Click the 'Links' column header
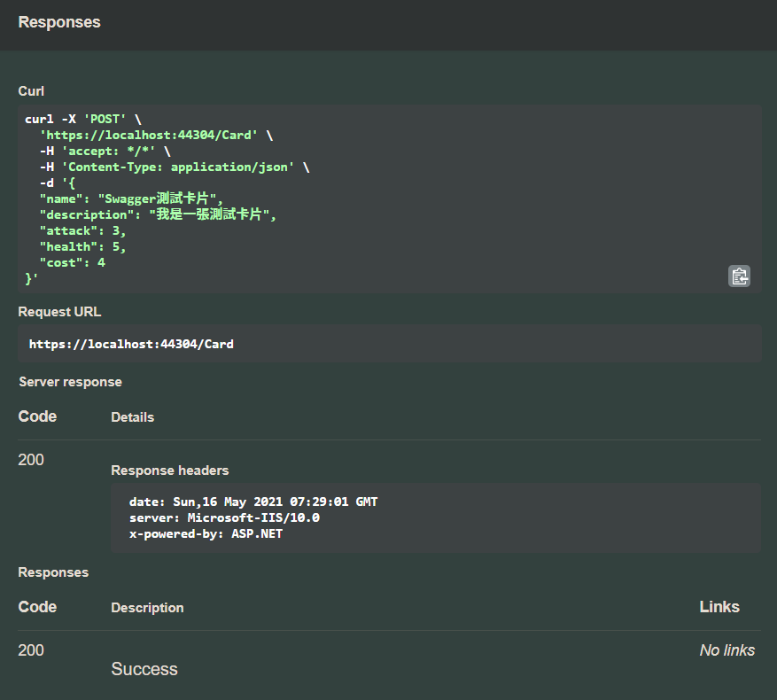777x700 pixels. coord(719,607)
